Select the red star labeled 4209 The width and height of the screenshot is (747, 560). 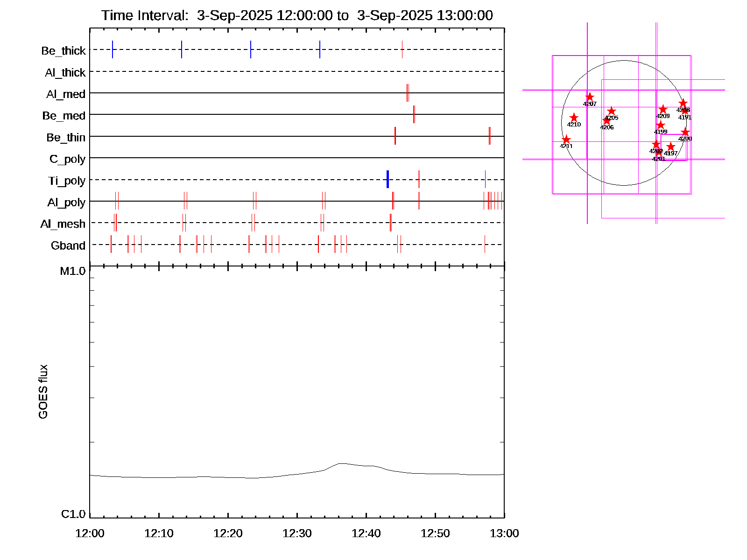point(663,109)
